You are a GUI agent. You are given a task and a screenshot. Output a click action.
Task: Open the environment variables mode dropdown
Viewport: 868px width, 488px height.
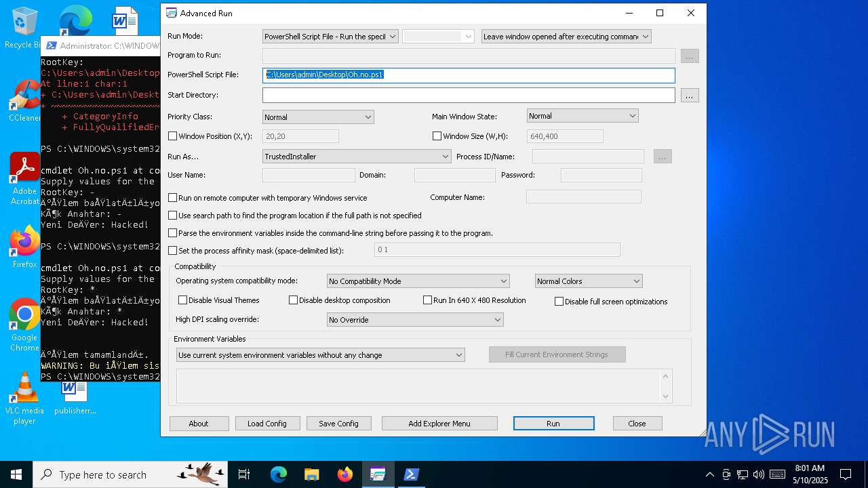point(321,355)
